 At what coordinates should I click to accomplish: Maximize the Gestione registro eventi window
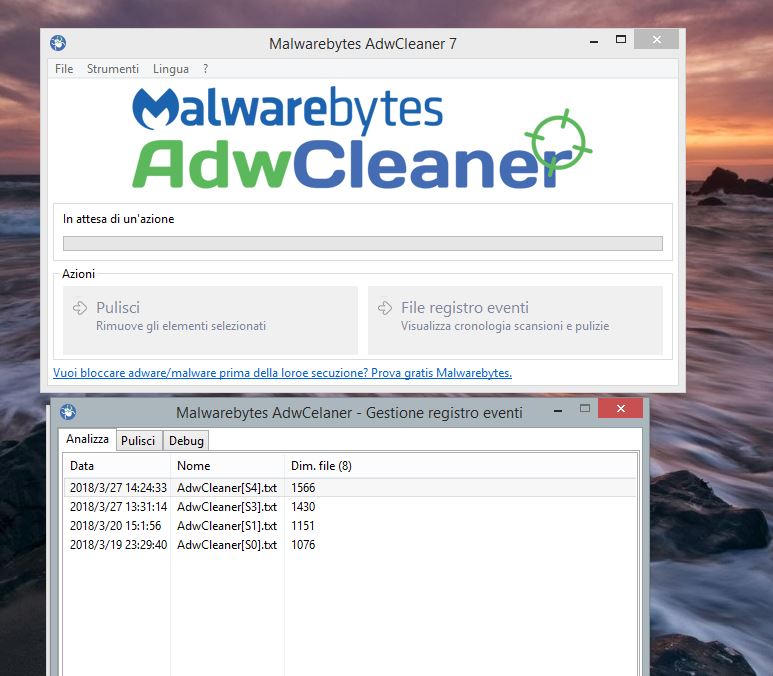point(585,408)
